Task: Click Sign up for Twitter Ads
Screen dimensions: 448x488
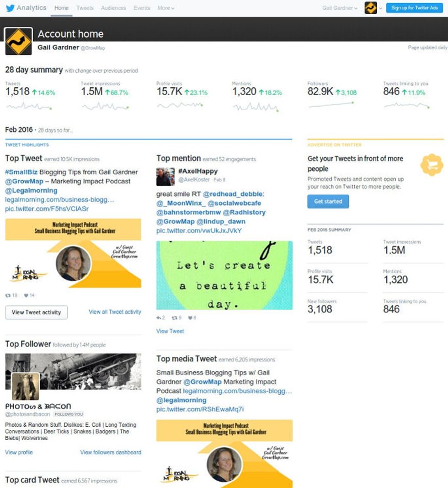Action: [414, 8]
